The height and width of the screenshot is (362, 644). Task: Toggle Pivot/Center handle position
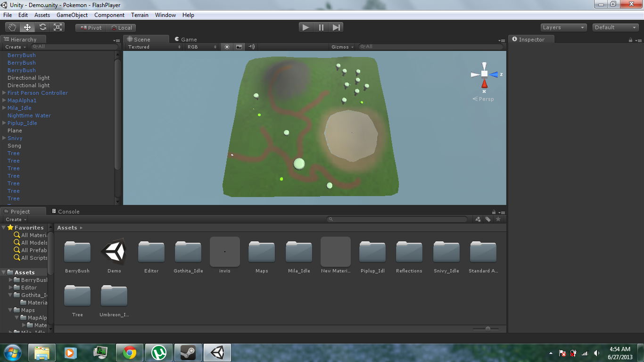tap(91, 28)
